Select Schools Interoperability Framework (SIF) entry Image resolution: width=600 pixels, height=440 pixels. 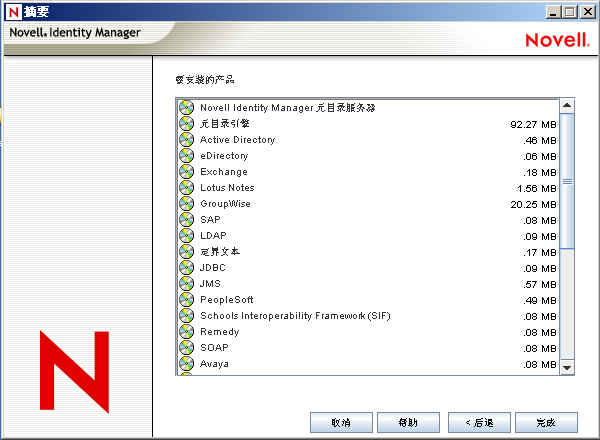295,316
